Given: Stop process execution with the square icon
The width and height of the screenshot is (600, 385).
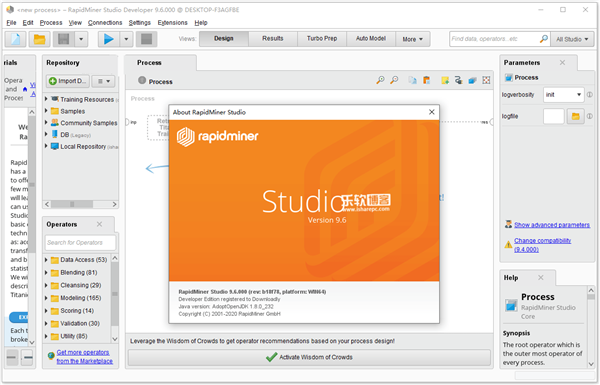Looking at the screenshot, I should 147,39.
